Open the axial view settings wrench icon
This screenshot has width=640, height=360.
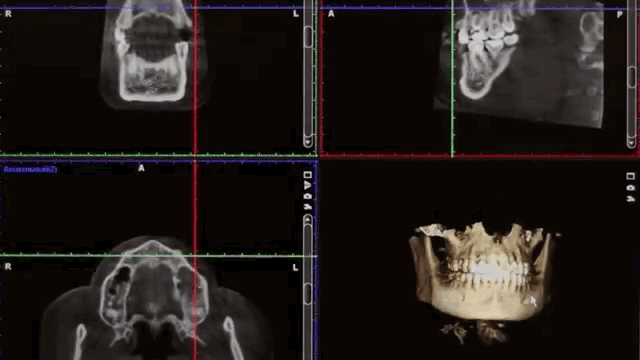point(308,207)
